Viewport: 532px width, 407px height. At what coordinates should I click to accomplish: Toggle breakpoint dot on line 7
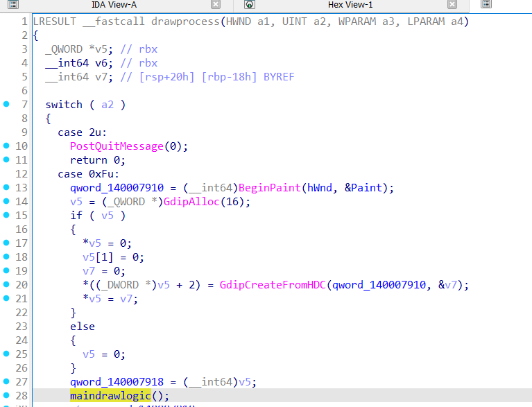tap(6, 104)
